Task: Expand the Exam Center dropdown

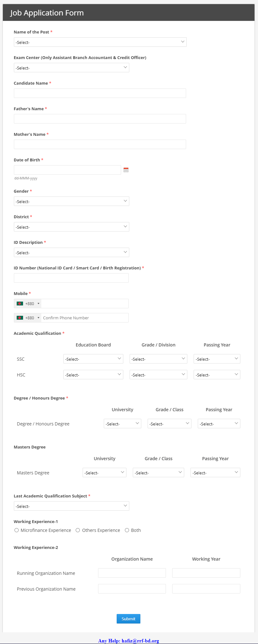Action: (x=72, y=68)
